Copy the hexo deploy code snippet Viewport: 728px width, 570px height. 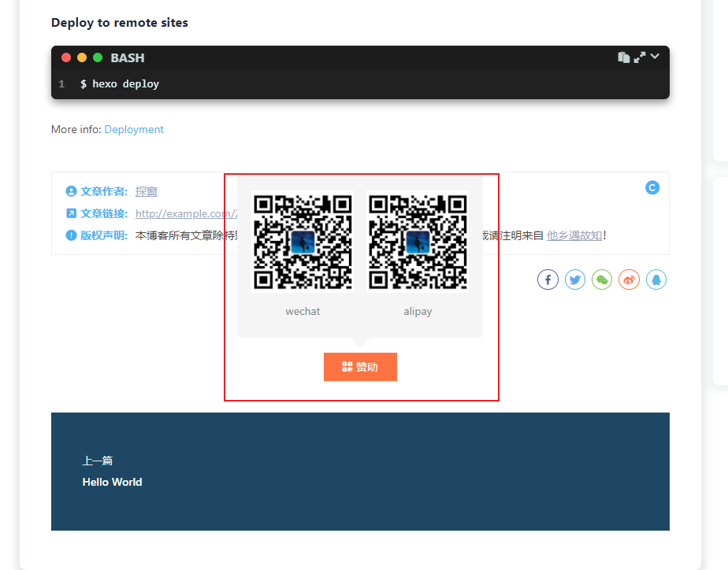tap(623, 57)
